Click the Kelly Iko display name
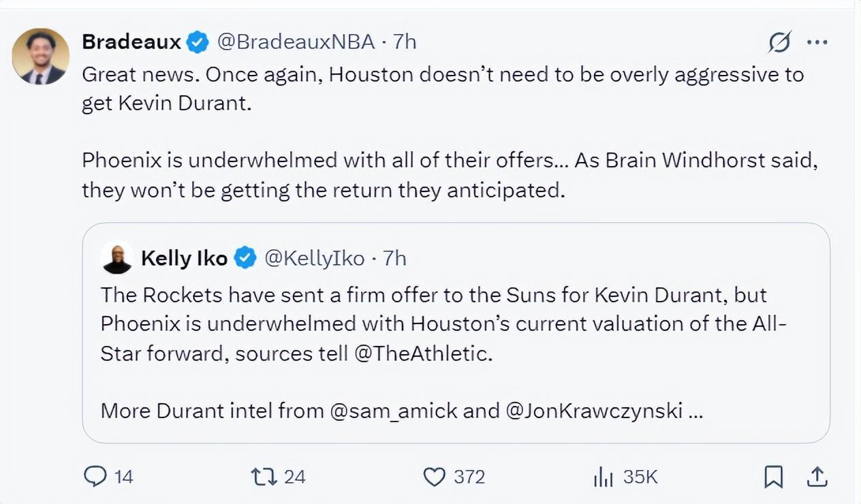 (184, 258)
